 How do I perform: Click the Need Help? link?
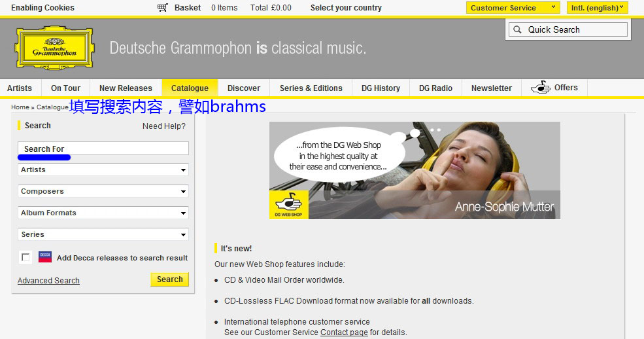point(164,126)
